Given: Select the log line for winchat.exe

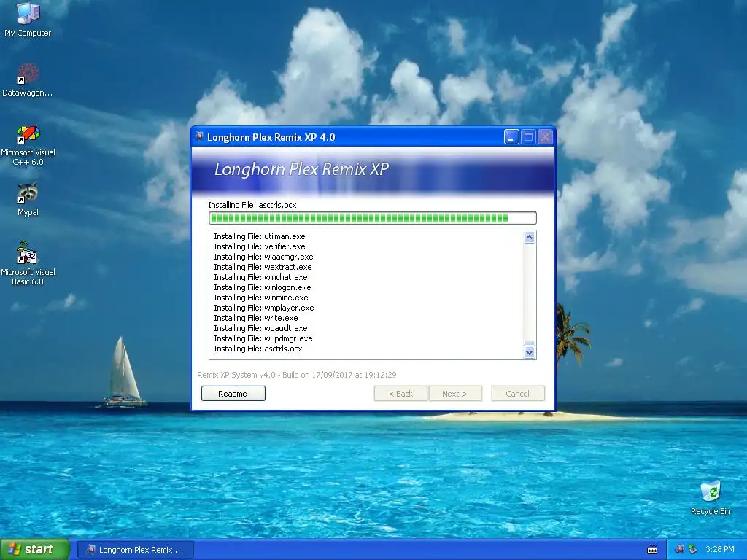Looking at the screenshot, I should [260, 277].
